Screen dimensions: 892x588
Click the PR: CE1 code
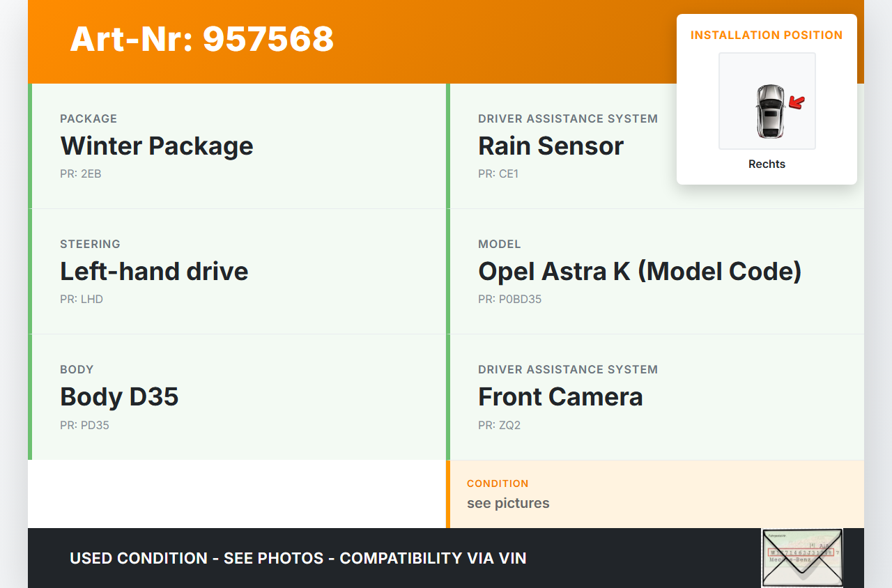(x=498, y=174)
